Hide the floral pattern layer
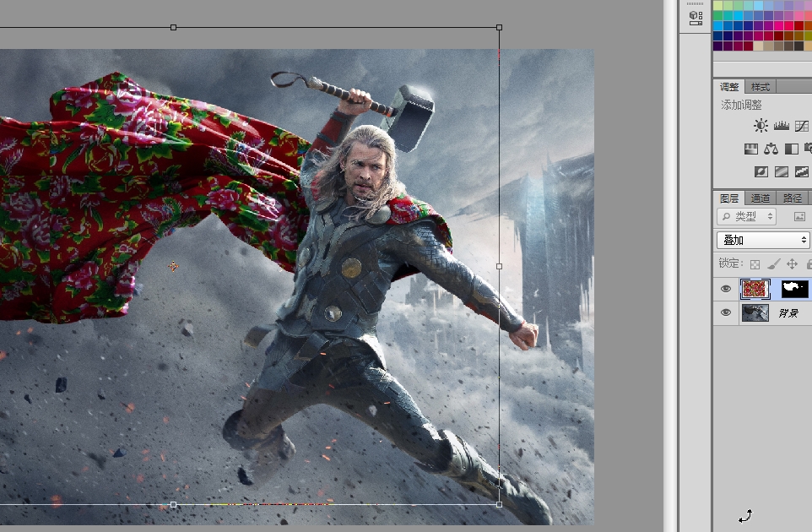This screenshot has width=812, height=532. [726, 289]
